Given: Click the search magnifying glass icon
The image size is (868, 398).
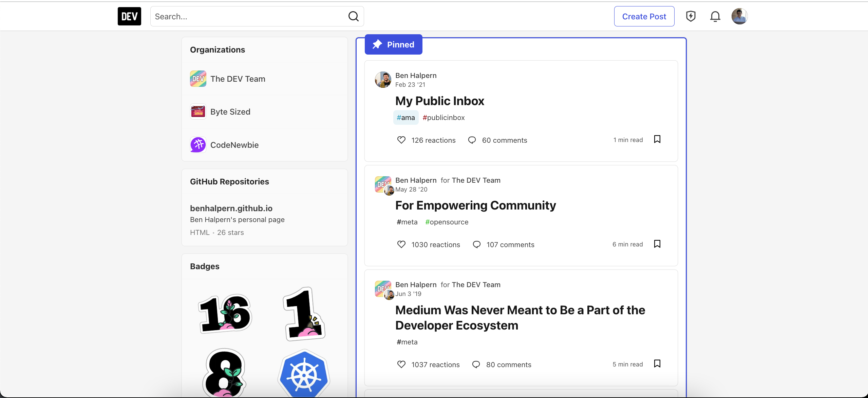Looking at the screenshot, I should pyautogui.click(x=353, y=16).
